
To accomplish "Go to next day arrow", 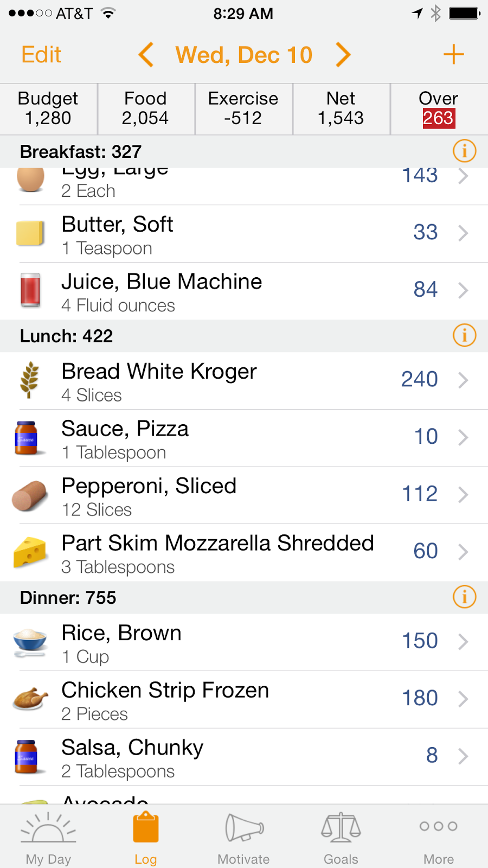I will 343,55.
